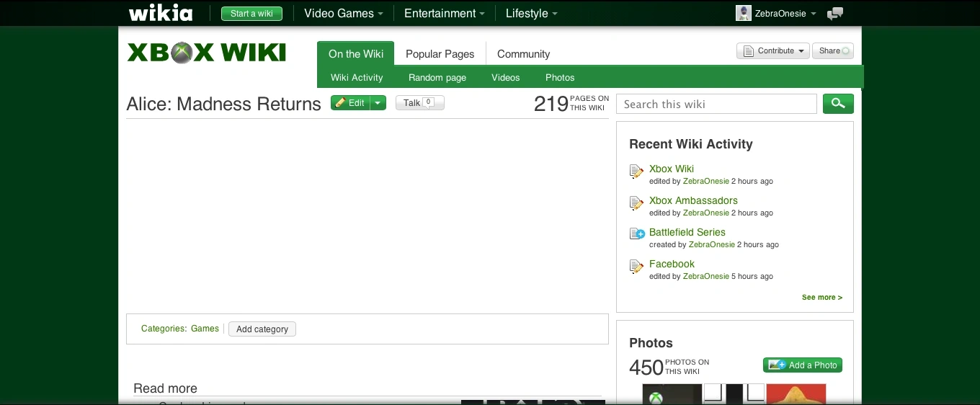Click the Xbox logo photo thumbnail
This screenshot has height=405, width=980.
(x=672, y=394)
